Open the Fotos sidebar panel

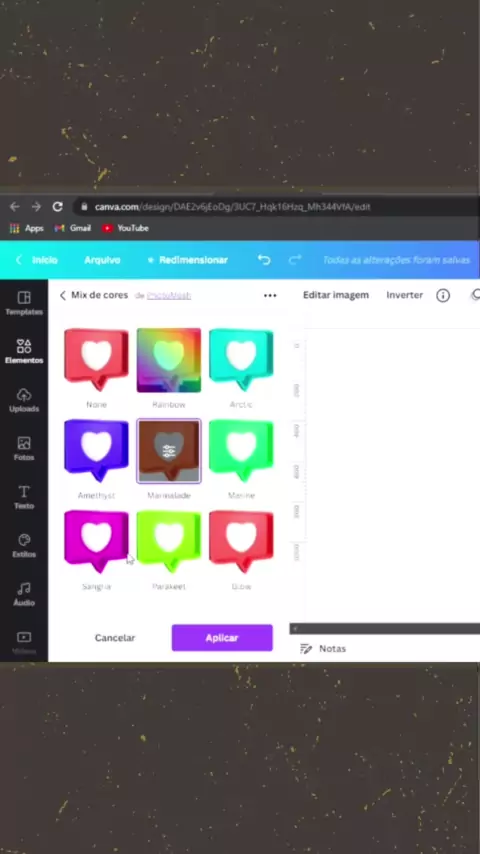(24, 448)
